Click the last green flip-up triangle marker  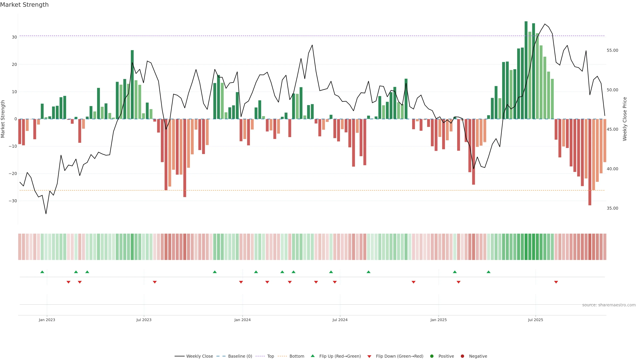pos(489,272)
